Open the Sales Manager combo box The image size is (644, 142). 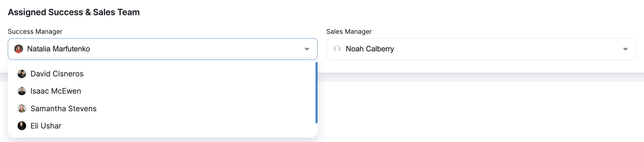481,49
